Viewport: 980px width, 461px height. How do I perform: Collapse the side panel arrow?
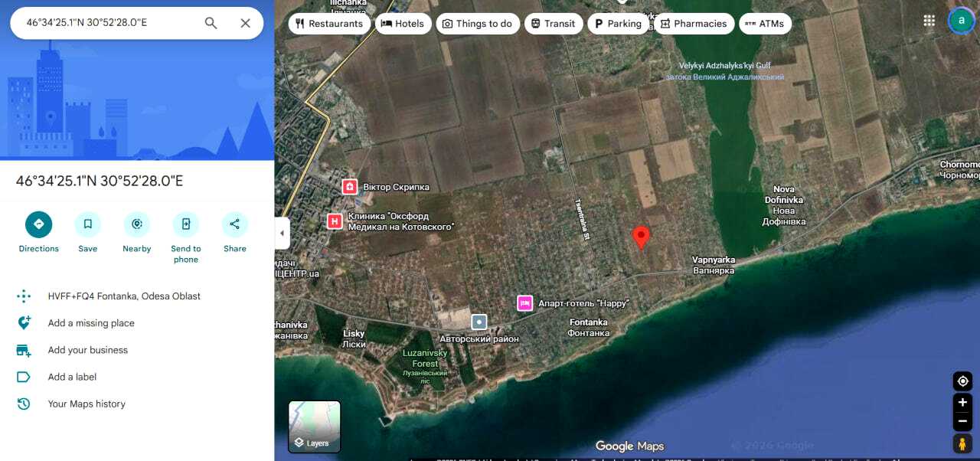pos(282,233)
